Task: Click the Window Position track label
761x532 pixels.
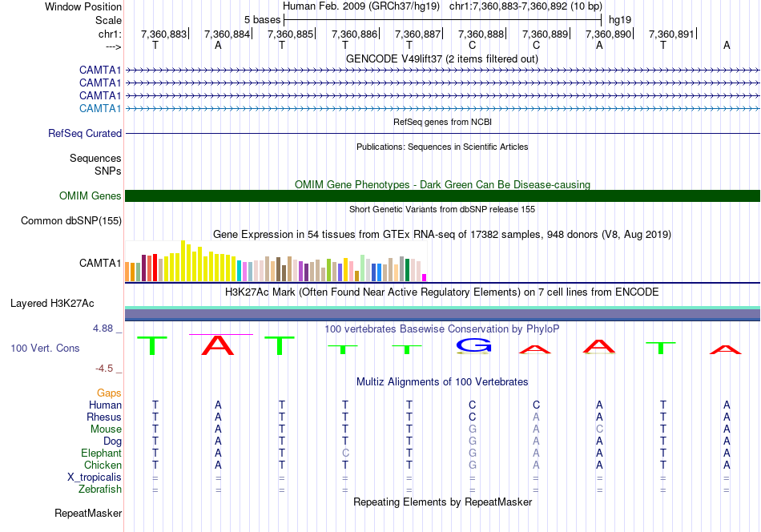Action: [x=83, y=6]
